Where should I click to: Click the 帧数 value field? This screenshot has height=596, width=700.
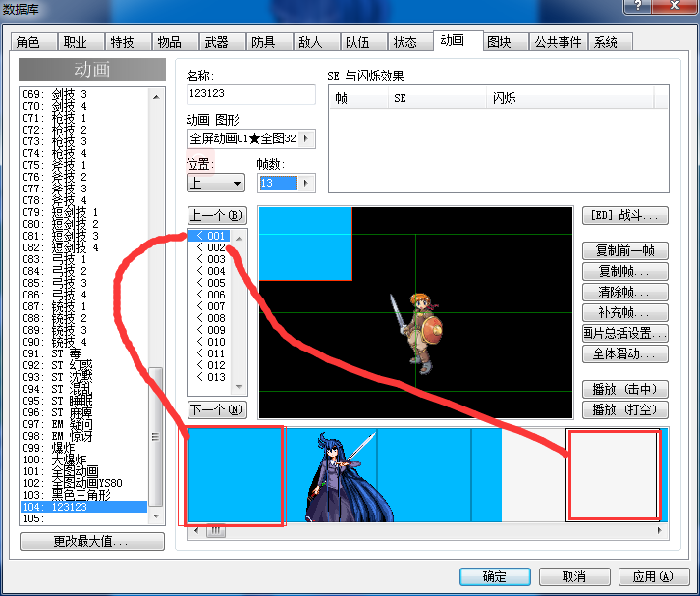(x=278, y=183)
